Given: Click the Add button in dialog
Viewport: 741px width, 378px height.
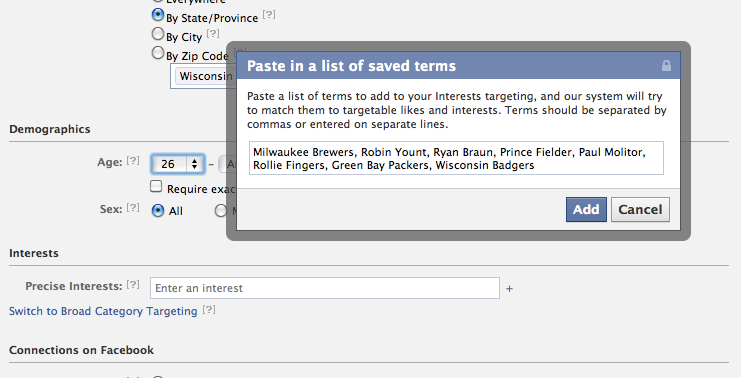Looking at the screenshot, I should [x=586, y=209].
